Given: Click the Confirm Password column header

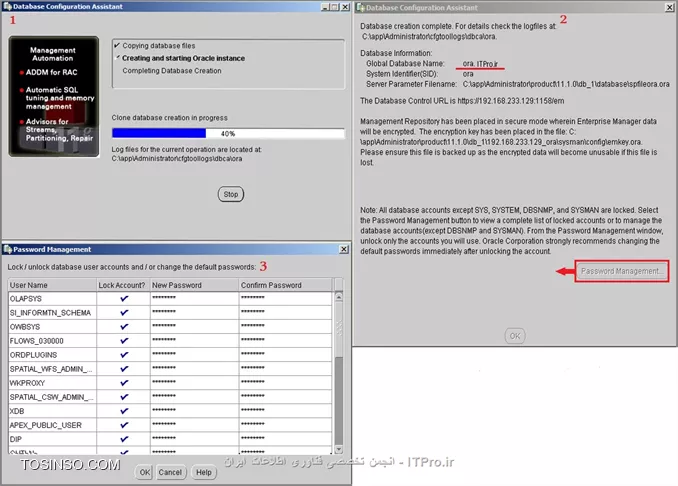Looking at the screenshot, I should (x=285, y=285).
